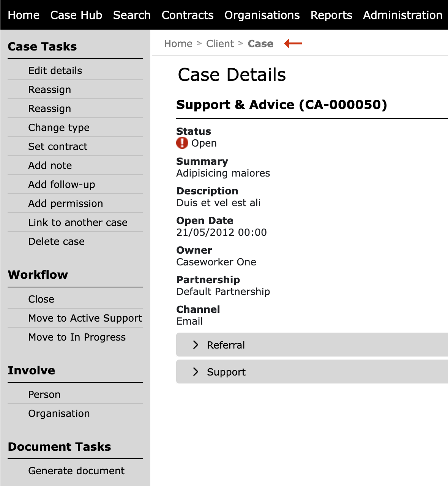Involve an Organisation in the case

[x=59, y=413]
